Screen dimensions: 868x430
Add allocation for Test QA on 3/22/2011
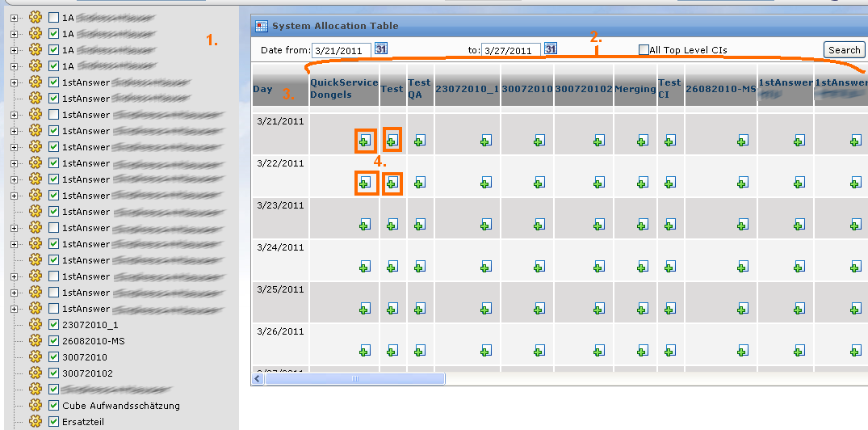point(420,183)
